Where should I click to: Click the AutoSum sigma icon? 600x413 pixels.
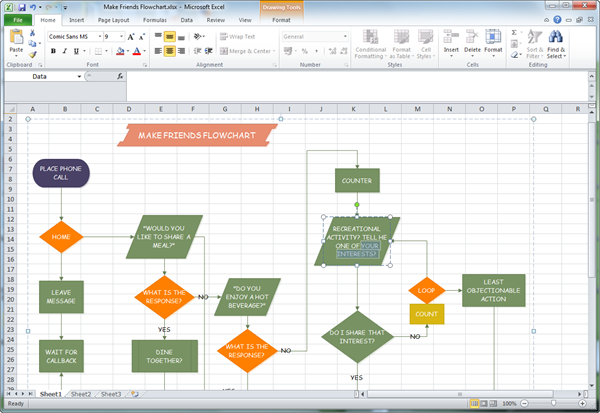(515, 32)
